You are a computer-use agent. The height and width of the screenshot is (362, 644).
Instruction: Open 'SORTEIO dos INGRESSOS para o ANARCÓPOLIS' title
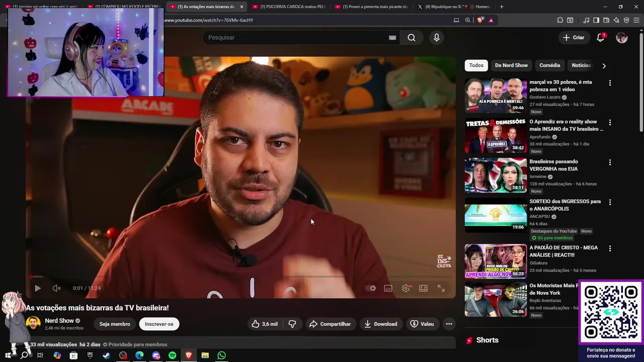[x=565, y=205]
